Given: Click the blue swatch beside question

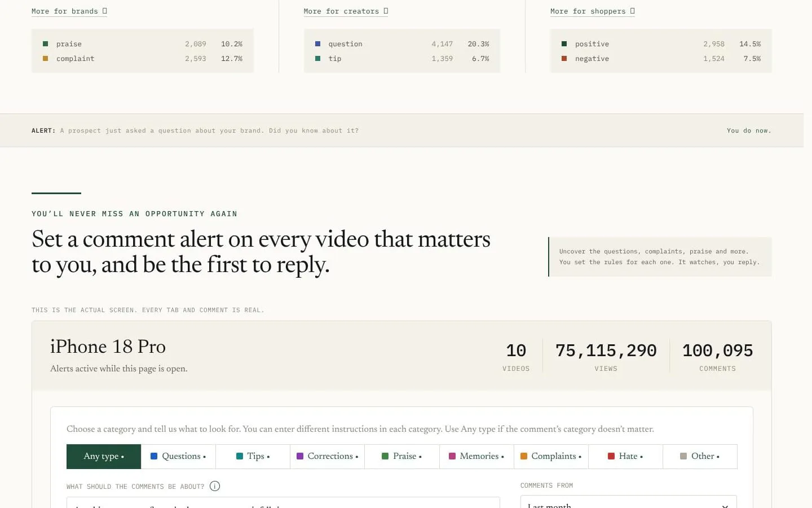Looking at the screenshot, I should (318, 44).
